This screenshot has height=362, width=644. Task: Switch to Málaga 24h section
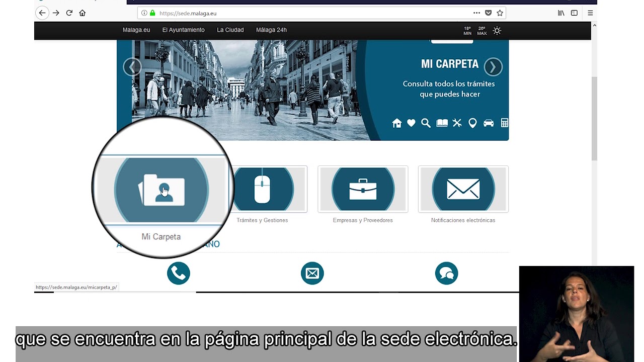coord(271,30)
